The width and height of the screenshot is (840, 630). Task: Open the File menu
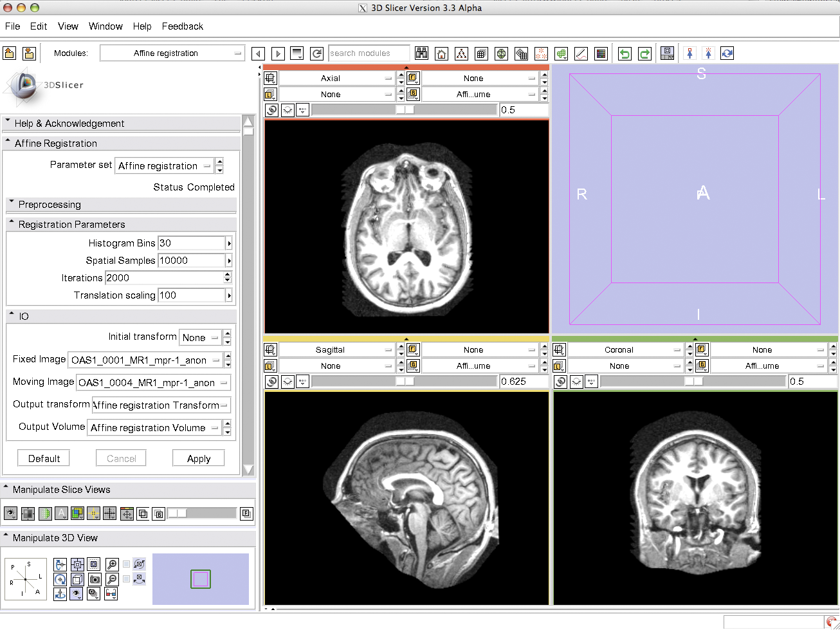pos(12,26)
